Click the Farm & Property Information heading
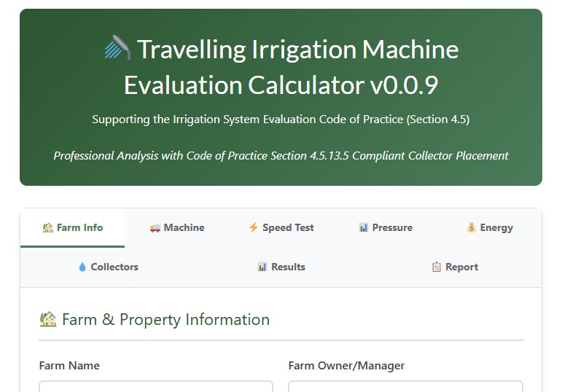The width and height of the screenshot is (562, 392). (x=165, y=319)
